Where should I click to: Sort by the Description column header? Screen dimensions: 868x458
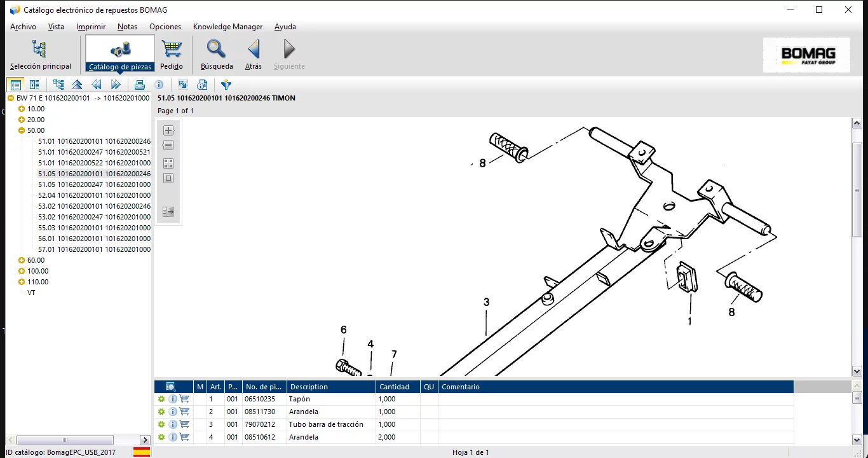tap(330, 387)
